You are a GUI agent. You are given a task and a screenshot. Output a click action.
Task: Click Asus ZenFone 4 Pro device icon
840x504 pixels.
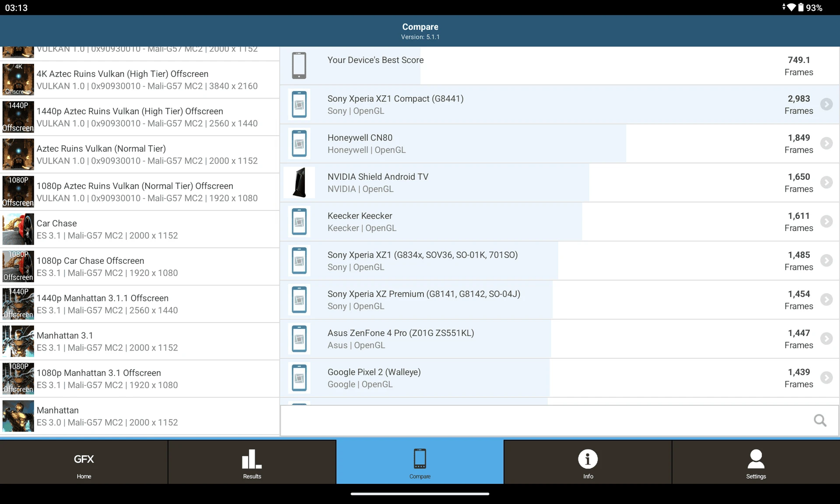[x=299, y=338]
